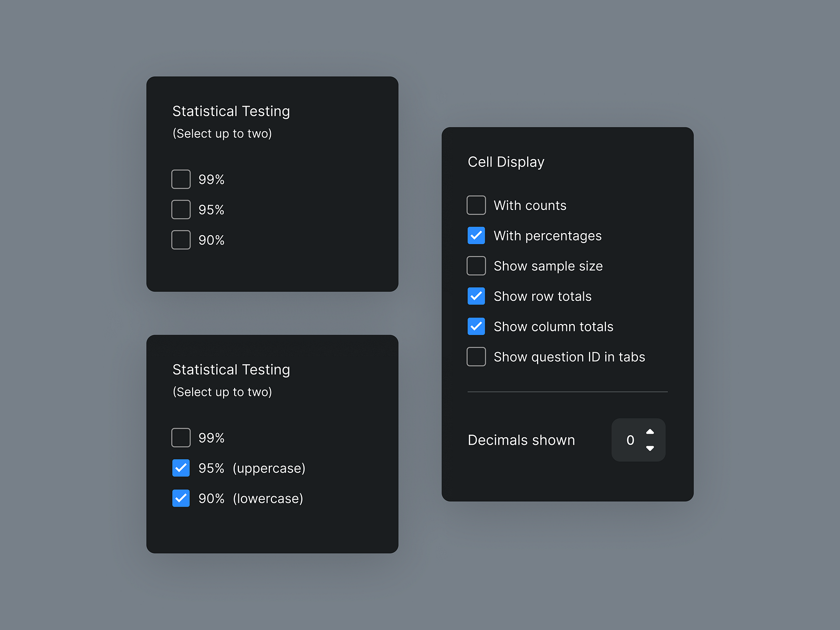840x630 pixels.
Task: Enable the 99% option in bottom Statistical Testing panel
Action: [181, 437]
